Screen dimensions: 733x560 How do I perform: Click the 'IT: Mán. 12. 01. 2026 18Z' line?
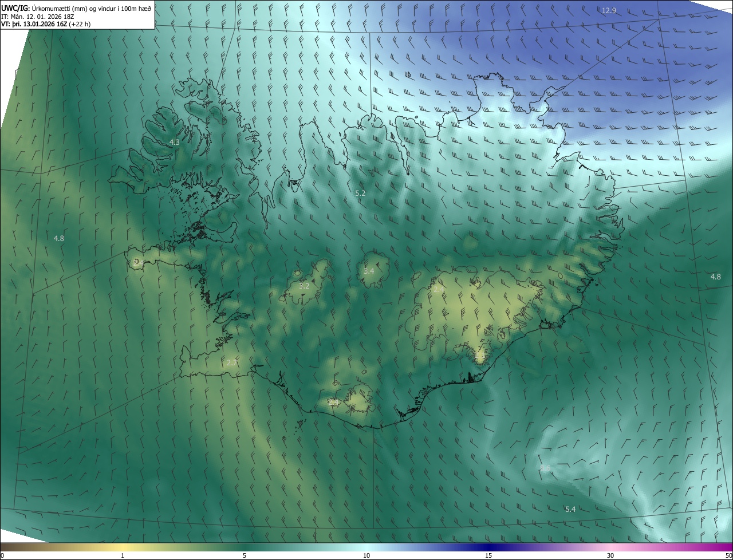(x=38, y=16)
